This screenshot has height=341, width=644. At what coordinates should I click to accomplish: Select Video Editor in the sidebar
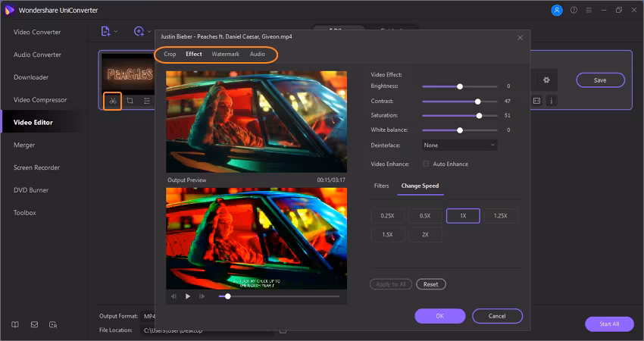coord(33,123)
